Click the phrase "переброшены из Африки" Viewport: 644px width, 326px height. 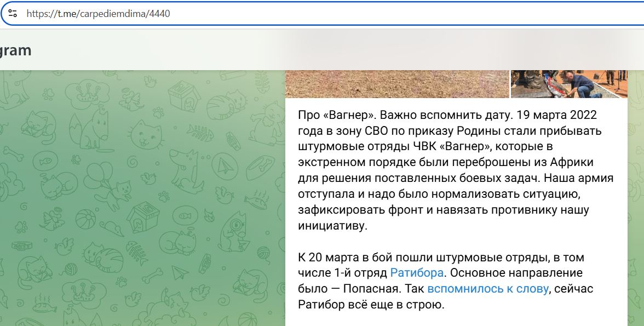[x=522, y=162]
